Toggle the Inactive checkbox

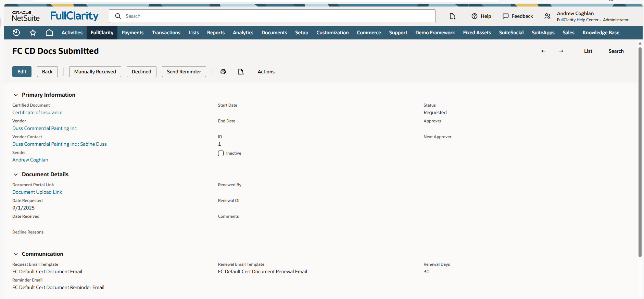click(221, 153)
